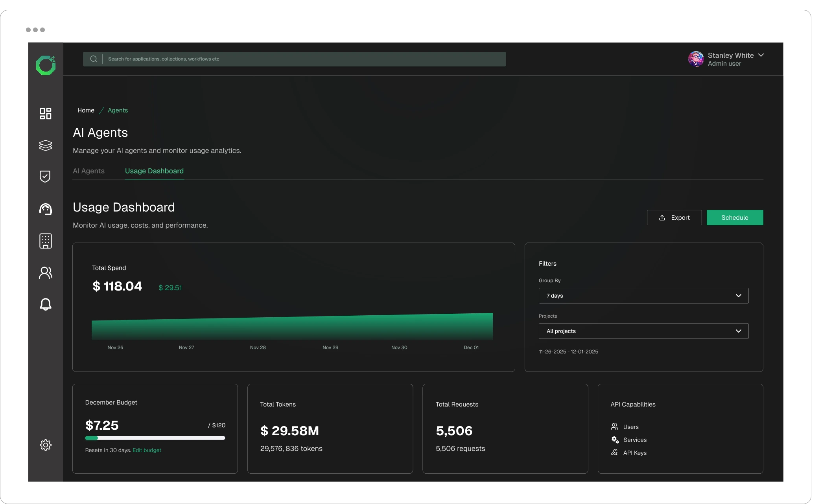Open the shield checkmark sidebar icon
The height and width of the screenshot is (504, 820).
pyautogui.click(x=45, y=177)
